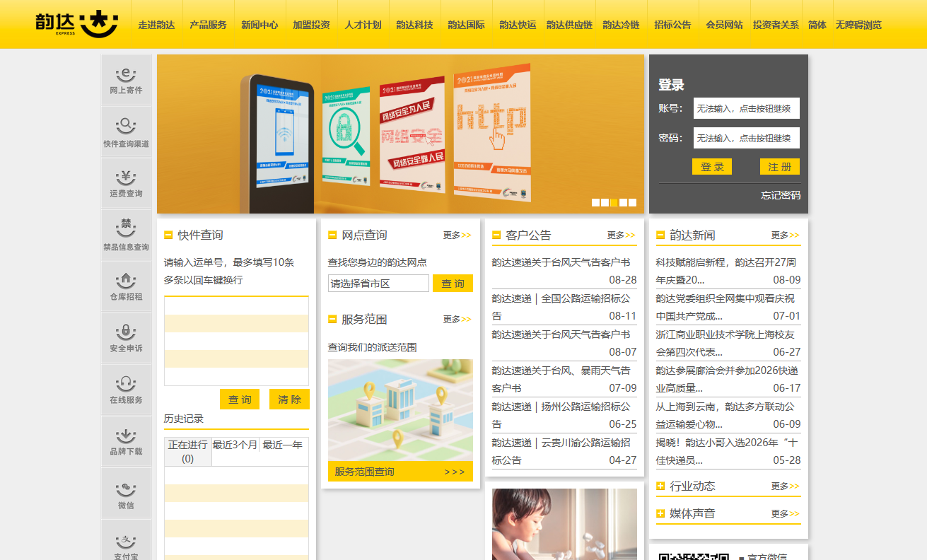This screenshot has width=927, height=560.
Task: Click the 忘记密码 link
Action: pyautogui.click(x=781, y=195)
